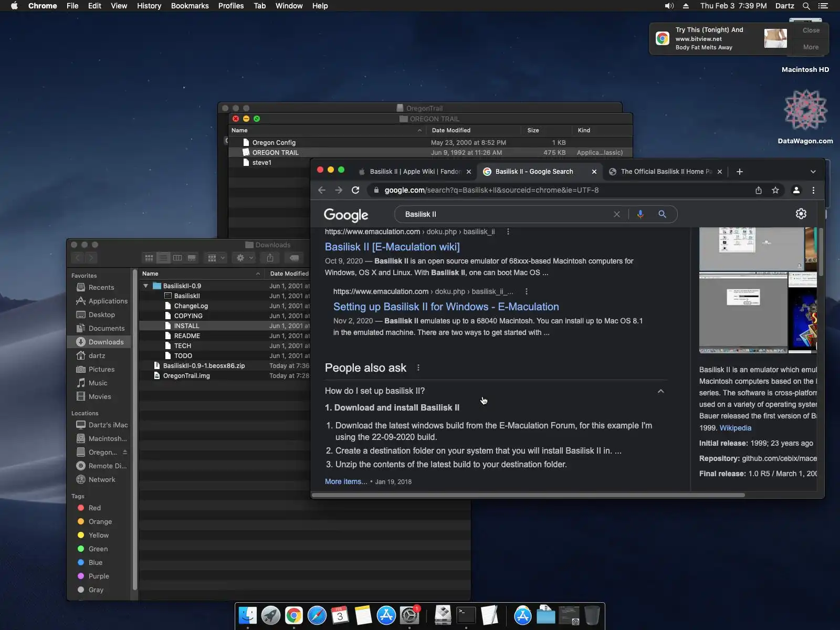This screenshot has height=630, width=840.
Task: Open the People also ask options menu
Action: coord(418,368)
